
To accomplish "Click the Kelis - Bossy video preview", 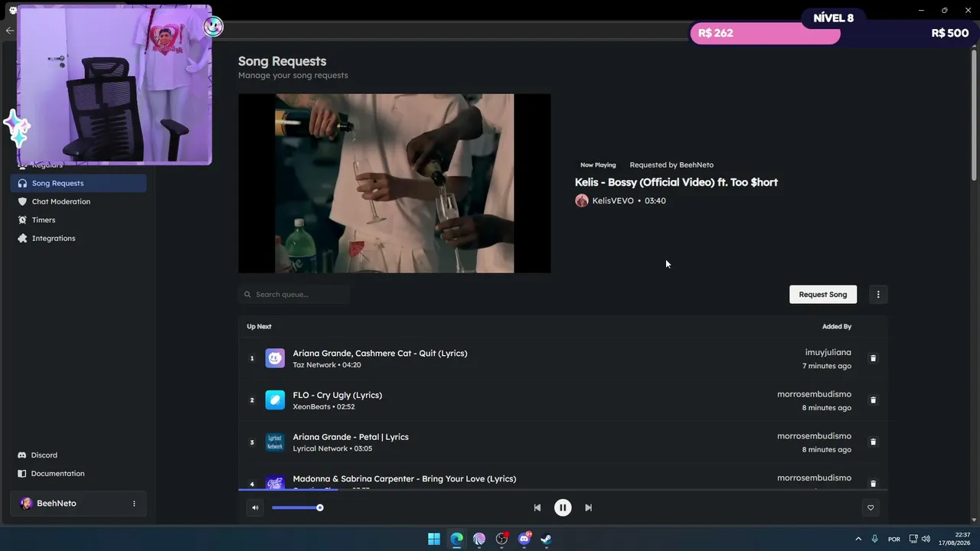I will [x=394, y=184].
